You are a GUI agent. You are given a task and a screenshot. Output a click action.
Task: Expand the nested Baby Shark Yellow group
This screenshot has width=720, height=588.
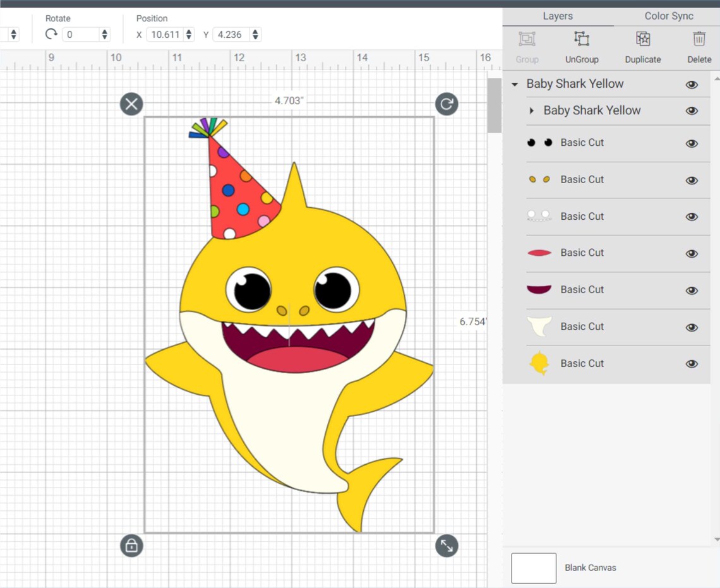click(x=531, y=111)
